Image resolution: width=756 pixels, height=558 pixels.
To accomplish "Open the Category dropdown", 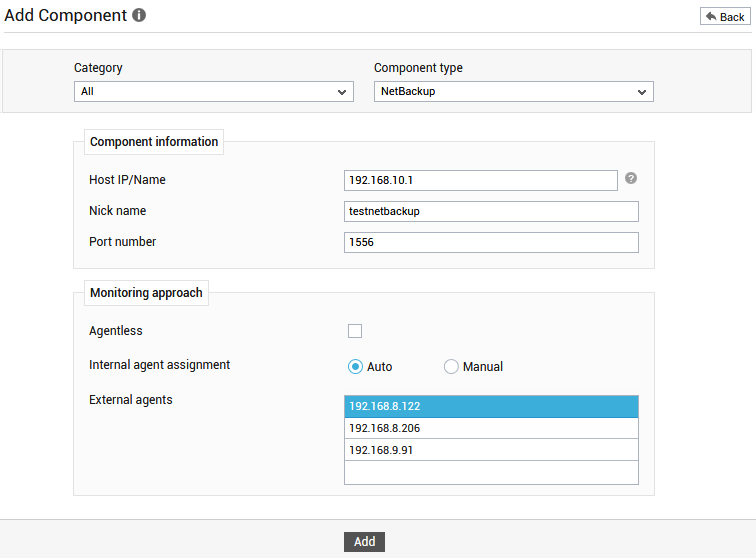I will coord(214,92).
